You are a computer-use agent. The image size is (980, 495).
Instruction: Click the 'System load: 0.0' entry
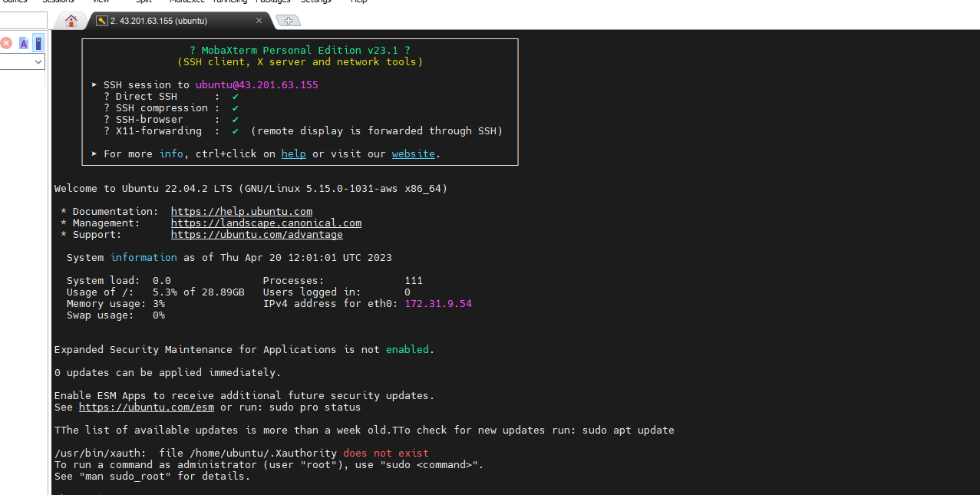[119, 280]
